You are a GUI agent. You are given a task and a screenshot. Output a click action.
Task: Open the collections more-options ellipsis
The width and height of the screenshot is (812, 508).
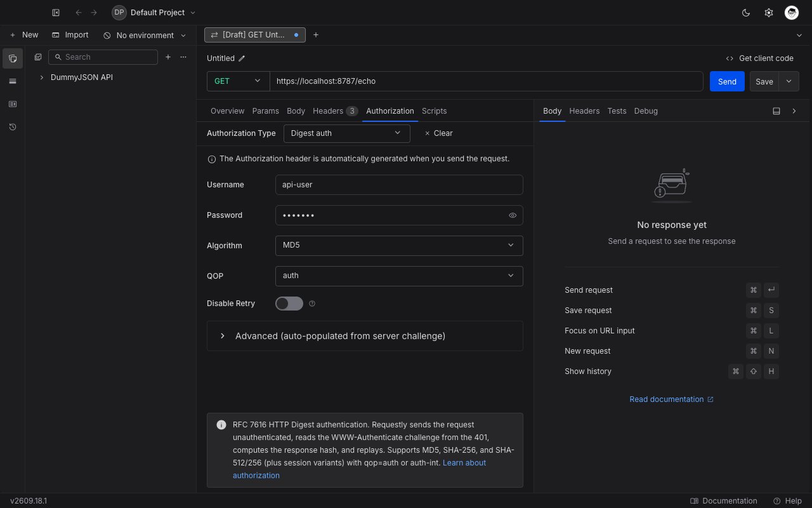coord(183,57)
